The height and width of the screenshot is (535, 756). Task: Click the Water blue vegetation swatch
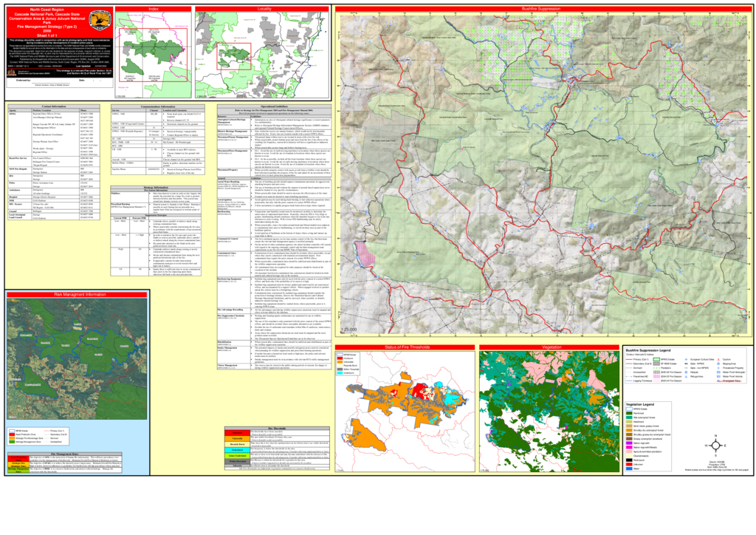click(629, 468)
